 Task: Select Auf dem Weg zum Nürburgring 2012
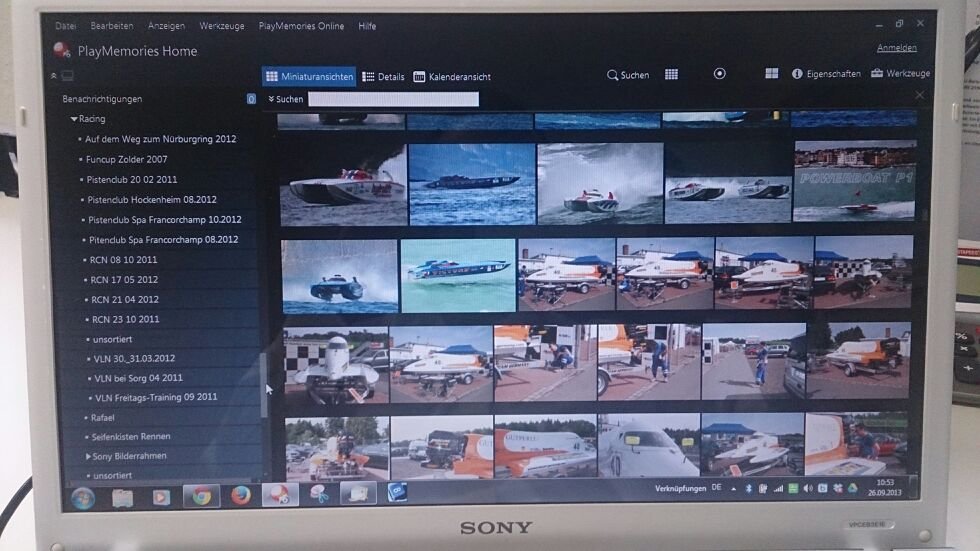click(161, 139)
